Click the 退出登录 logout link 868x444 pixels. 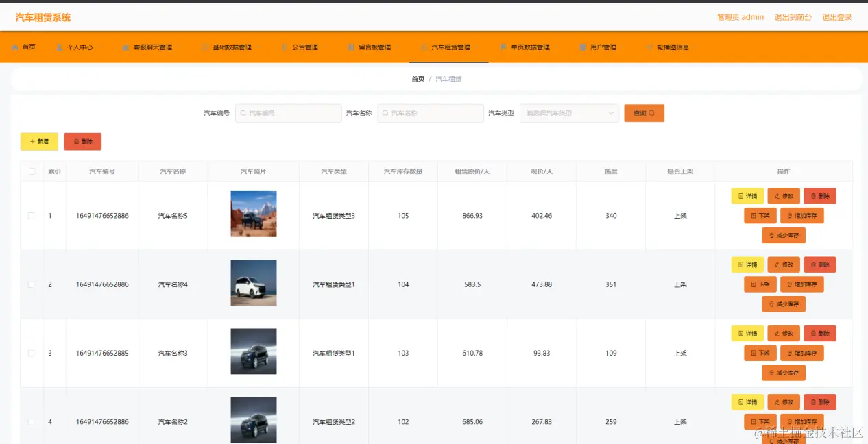837,16
